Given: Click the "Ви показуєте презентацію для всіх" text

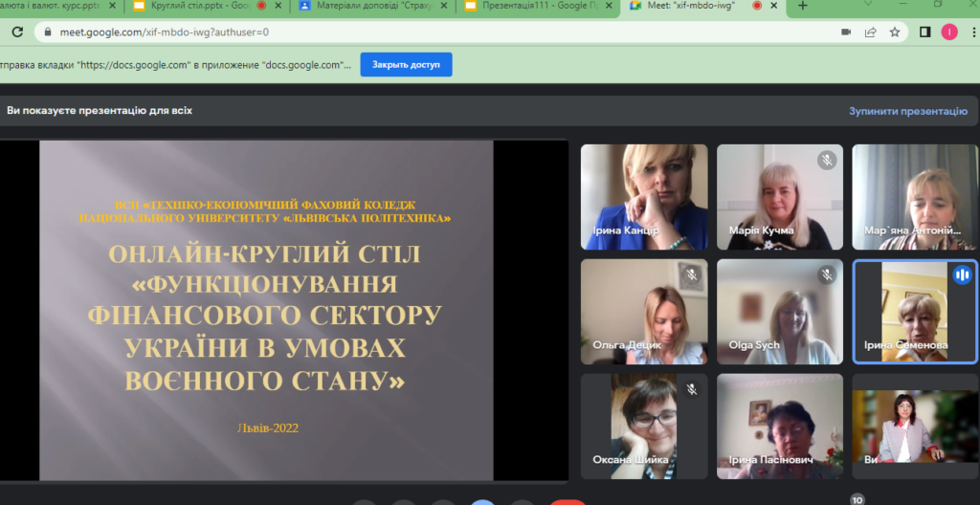Looking at the screenshot, I should click(100, 111).
